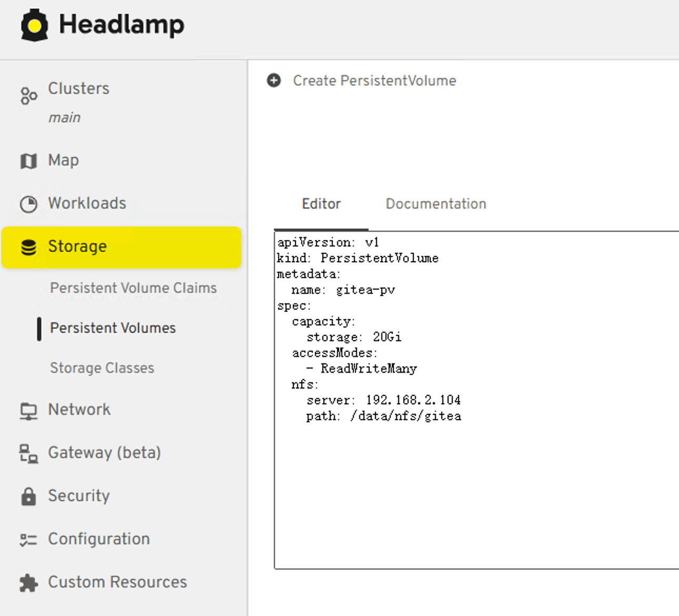Open Storage Classes list
This screenshot has height=616, width=679.
click(102, 368)
